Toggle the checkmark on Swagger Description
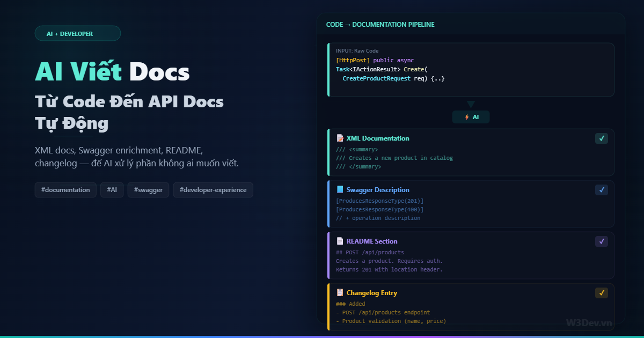Image resolution: width=644 pixels, height=338 pixels. [602, 189]
